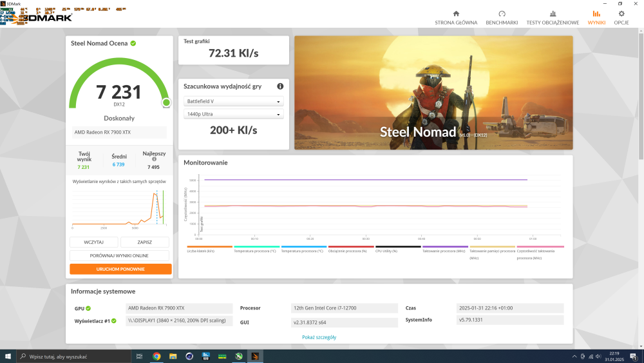
Task: Expand details via Pokaż szczegóły
Action: [x=319, y=337]
